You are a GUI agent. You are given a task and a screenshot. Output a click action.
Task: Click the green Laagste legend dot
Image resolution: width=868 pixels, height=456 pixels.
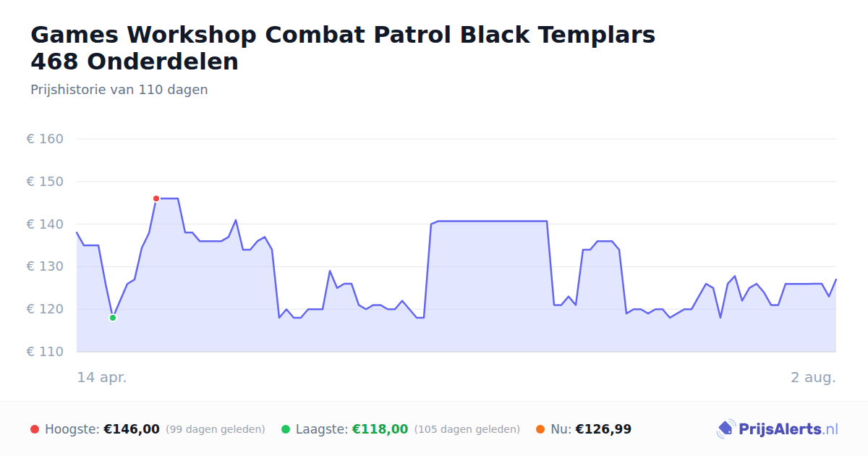coord(286,429)
